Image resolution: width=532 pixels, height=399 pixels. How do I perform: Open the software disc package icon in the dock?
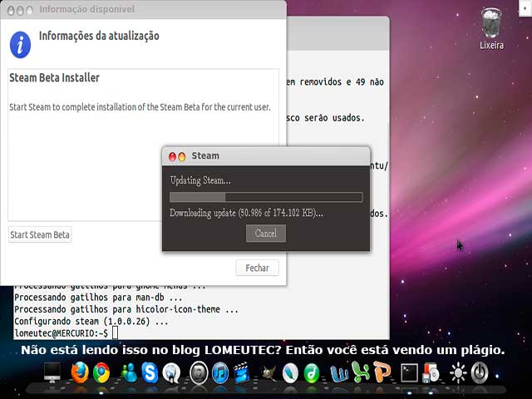431,373
